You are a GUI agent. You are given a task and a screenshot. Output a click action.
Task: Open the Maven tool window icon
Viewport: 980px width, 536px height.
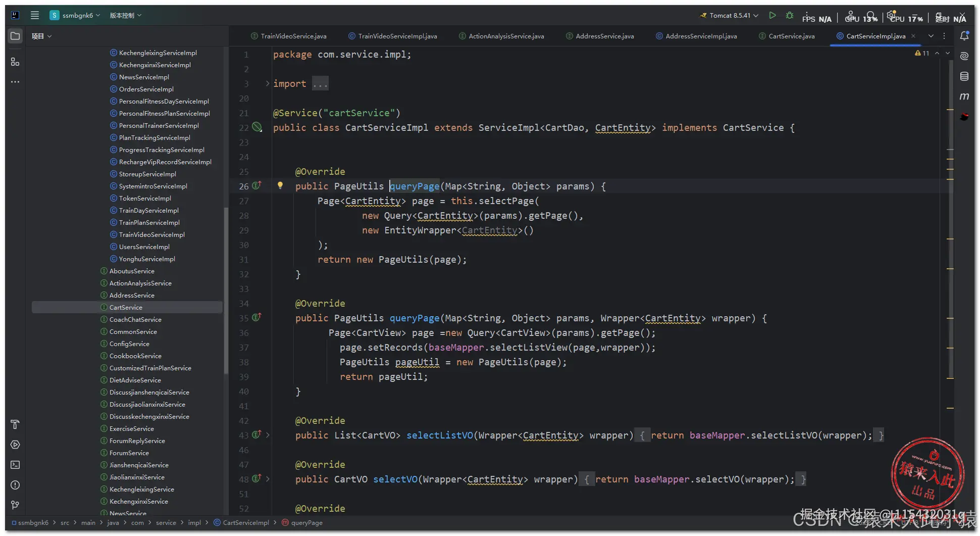pyautogui.click(x=964, y=96)
